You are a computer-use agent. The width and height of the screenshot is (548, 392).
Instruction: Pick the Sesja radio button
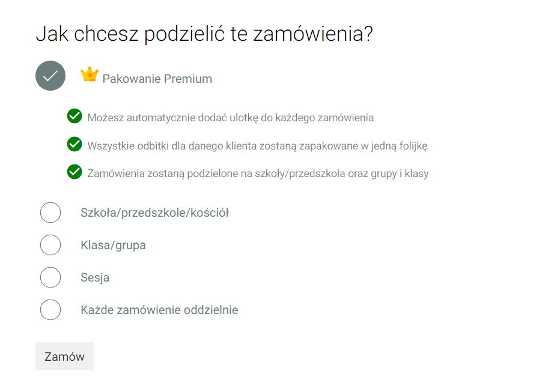pos(50,277)
